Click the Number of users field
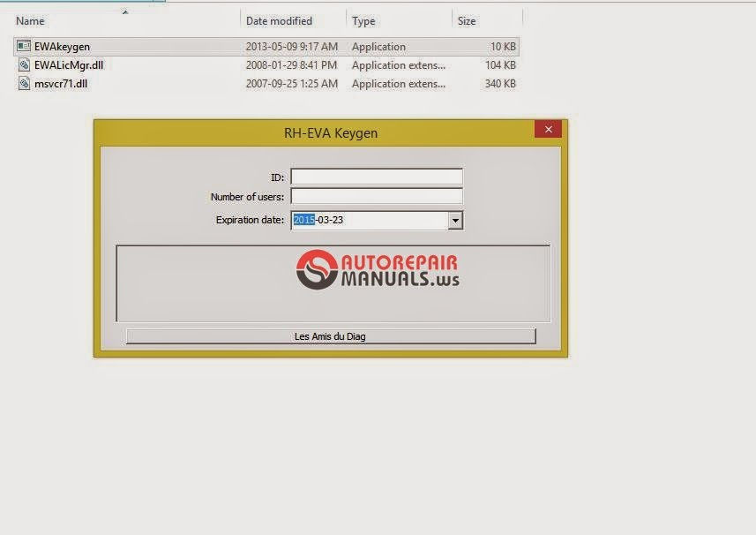The image size is (756, 535). pos(377,196)
